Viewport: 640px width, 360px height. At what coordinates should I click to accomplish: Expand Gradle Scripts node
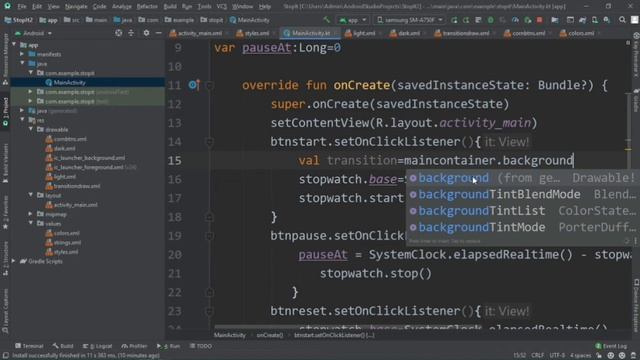click(x=14, y=261)
